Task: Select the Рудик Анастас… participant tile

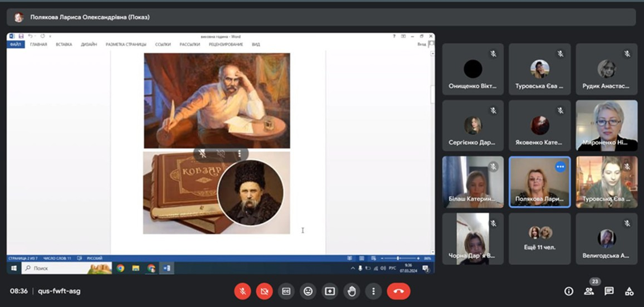Action: (x=607, y=69)
